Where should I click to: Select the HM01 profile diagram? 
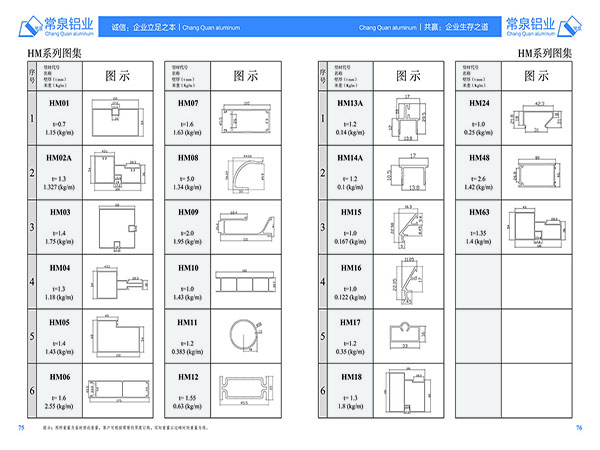(118, 117)
